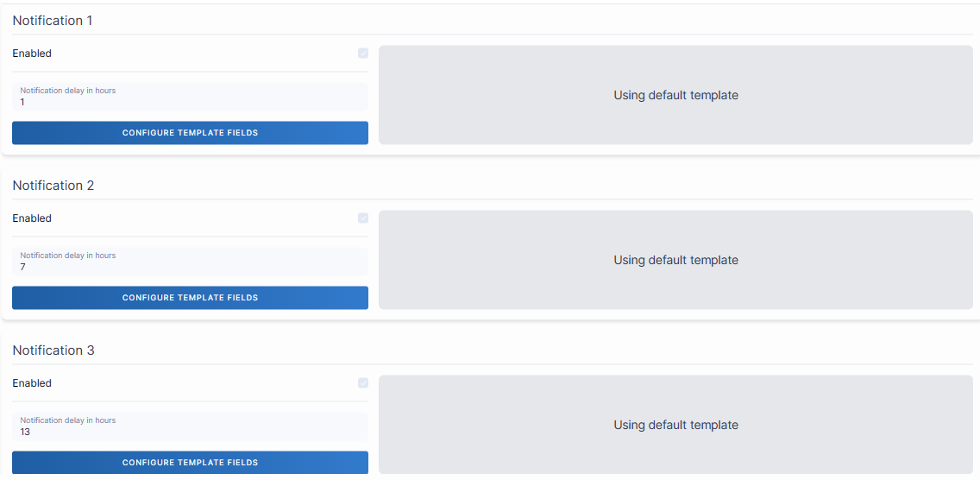Viewport: 980px width, 480px height.
Task: Disable Notification 2 using its Enabled checkbox
Action: [x=363, y=218]
